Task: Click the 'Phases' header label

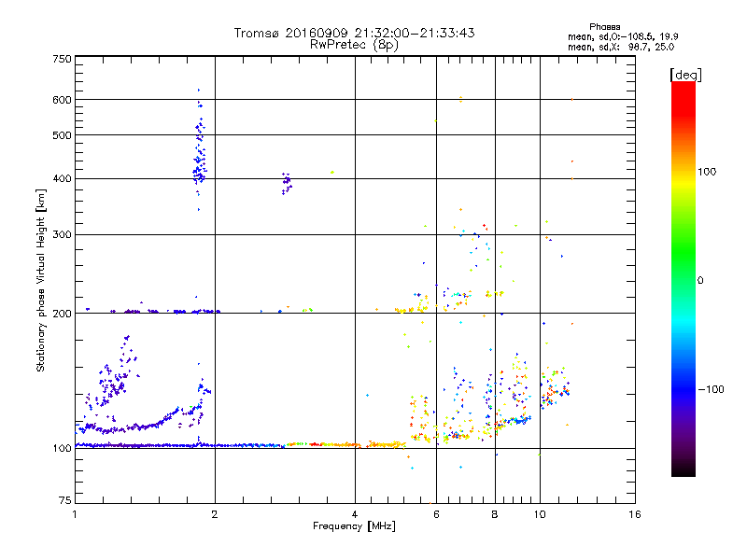Action: [604, 27]
